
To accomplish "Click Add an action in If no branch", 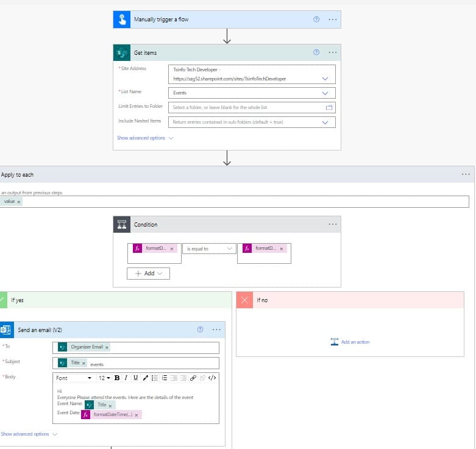I will (350, 342).
